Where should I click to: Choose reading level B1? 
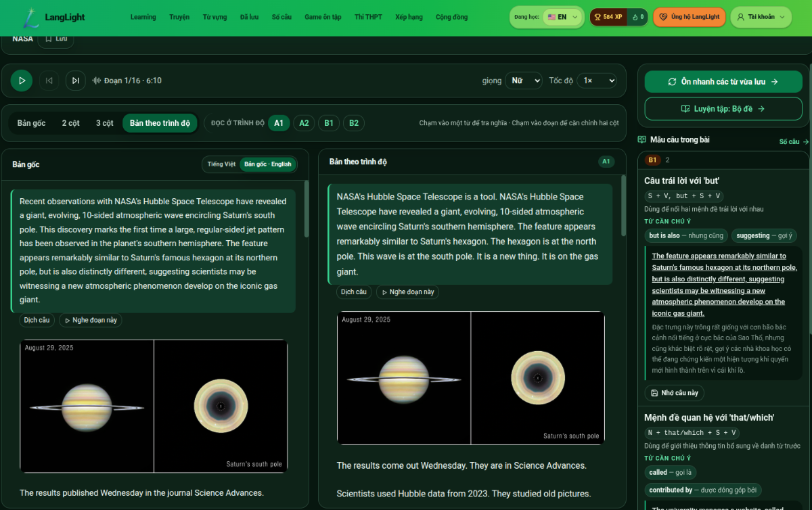(x=329, y=123)
